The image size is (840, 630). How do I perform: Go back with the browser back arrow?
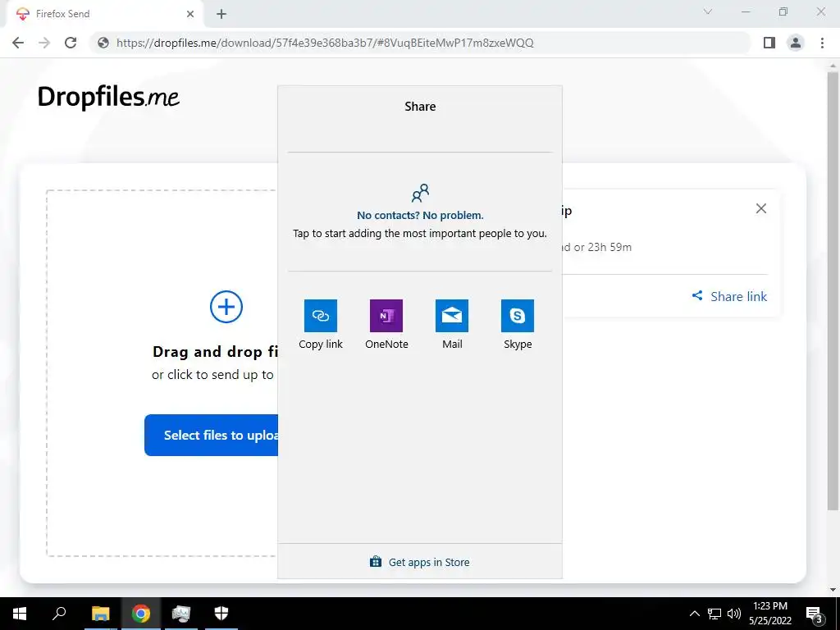click(18, 43)
